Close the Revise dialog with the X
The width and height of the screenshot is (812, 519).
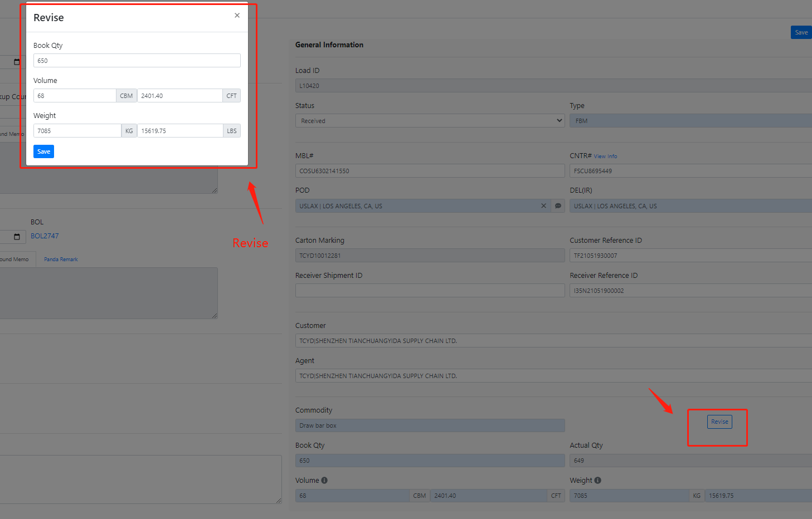237,16
